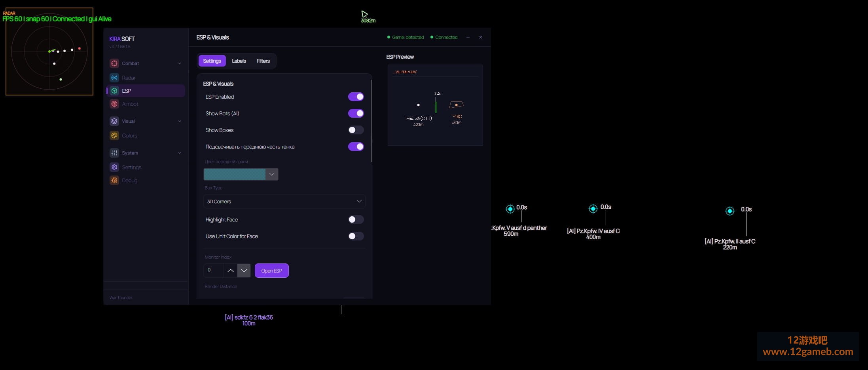Viewport: 868px width, 370px height.
Task: Click the arrow marker above 3082m
Action: point(364,14)
